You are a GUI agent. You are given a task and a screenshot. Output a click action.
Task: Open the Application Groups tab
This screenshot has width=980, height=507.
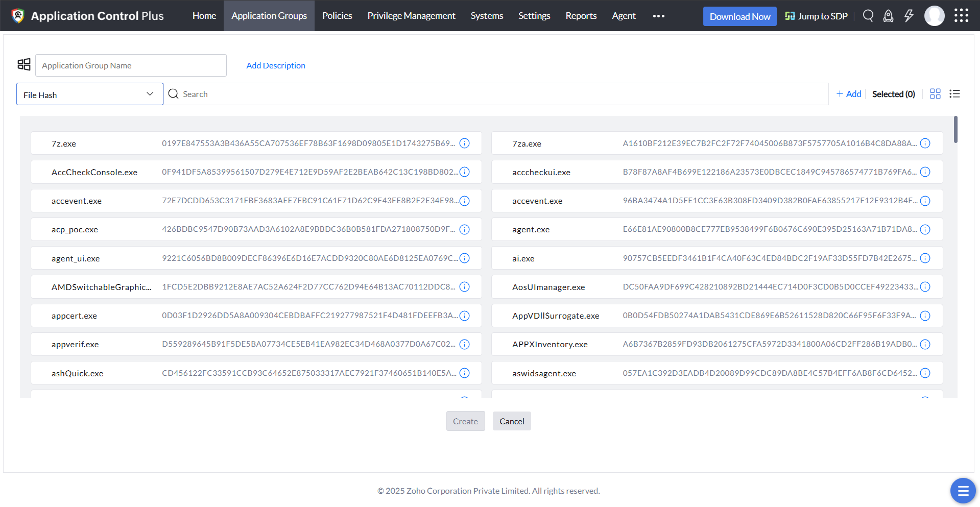[269, 16]
